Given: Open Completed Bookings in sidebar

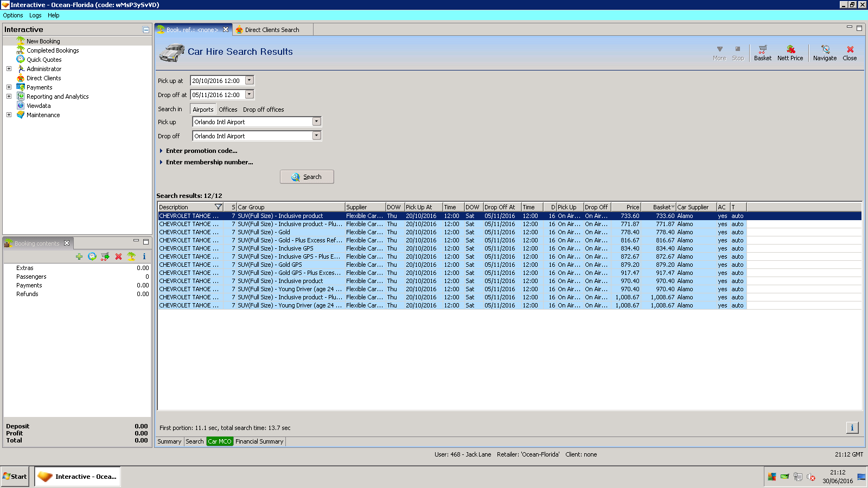Looking at the screenshot, I should pos(53,50).
